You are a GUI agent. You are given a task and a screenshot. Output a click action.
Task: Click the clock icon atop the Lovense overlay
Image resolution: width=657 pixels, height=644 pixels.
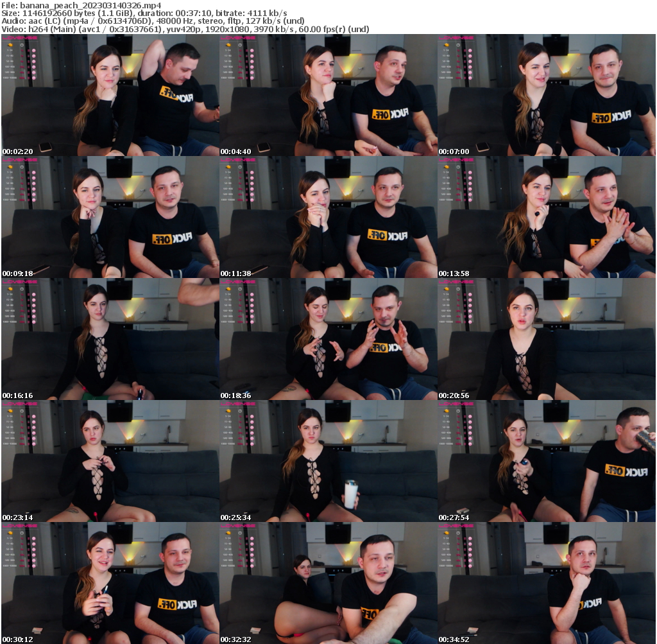(21, 45)
